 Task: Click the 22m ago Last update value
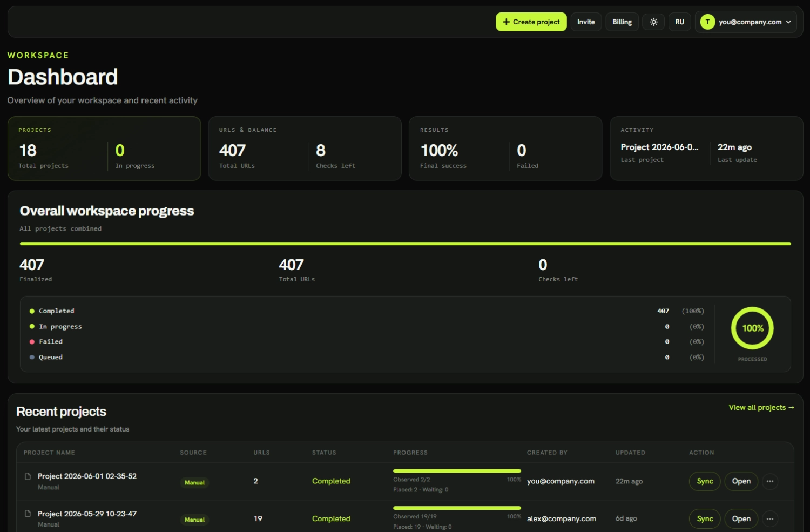tap(734, 147)
